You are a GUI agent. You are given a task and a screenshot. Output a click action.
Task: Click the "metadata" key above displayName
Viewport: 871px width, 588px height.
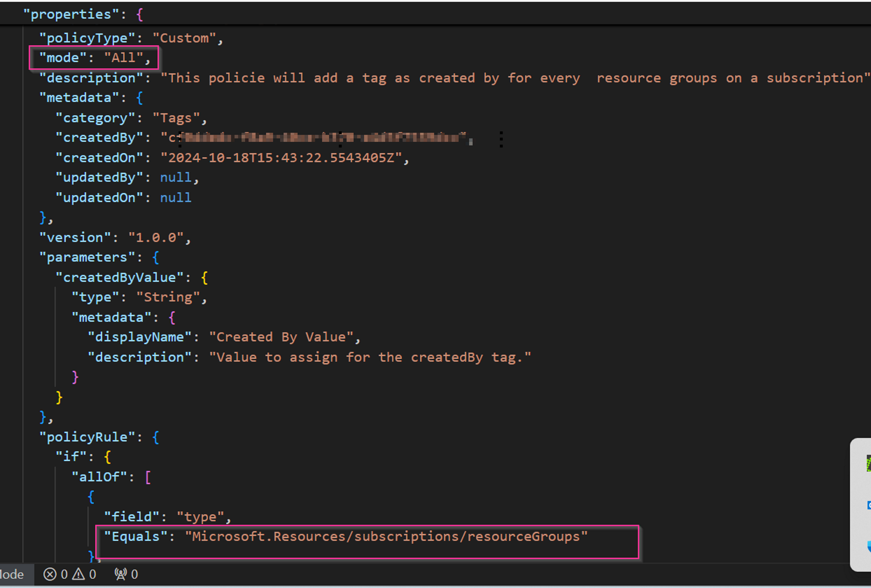pyautogui.click(x=112, y=317)
